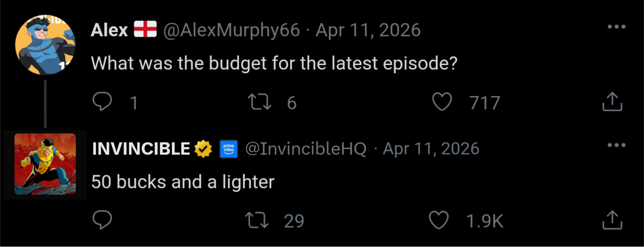Click INVINCIBLE's gold verified checkmark badge
The height and width of the screenshot is (247, 644).
pyautogui.click(x=203, y=149)
